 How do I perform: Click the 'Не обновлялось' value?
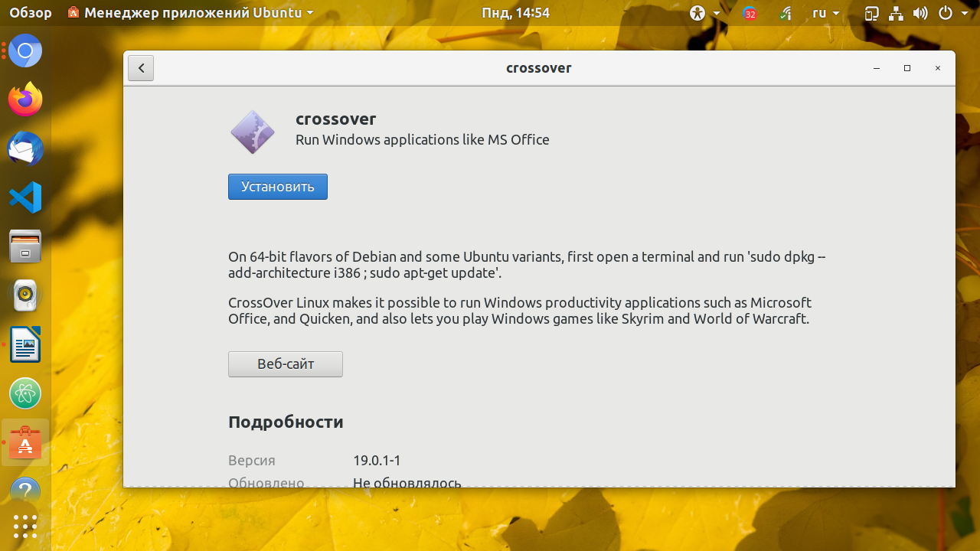[407, 483]
